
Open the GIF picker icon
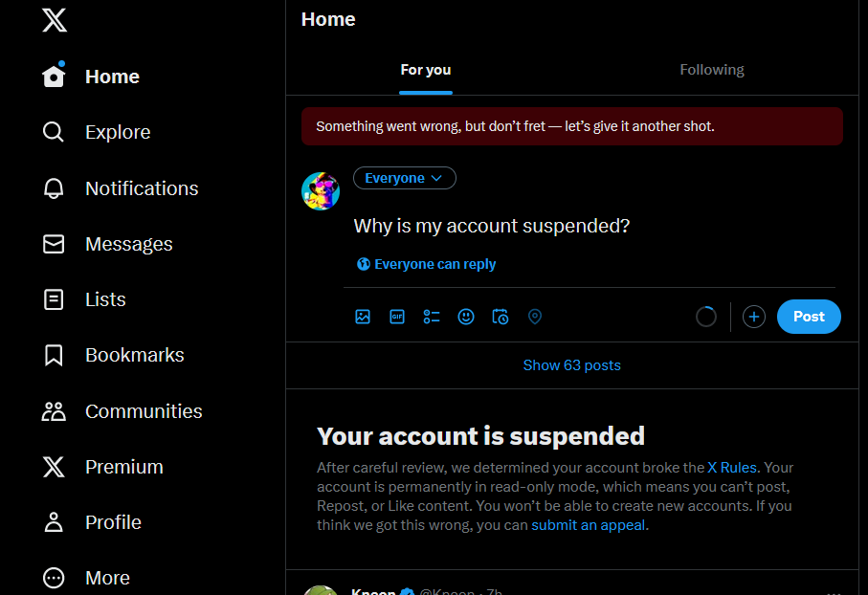tap(397, 317)
